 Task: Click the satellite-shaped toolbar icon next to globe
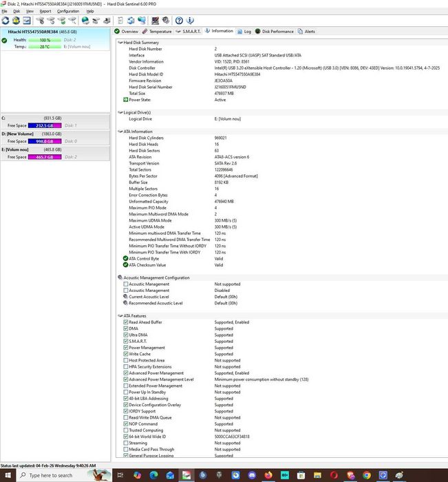[x=96, y=21]
